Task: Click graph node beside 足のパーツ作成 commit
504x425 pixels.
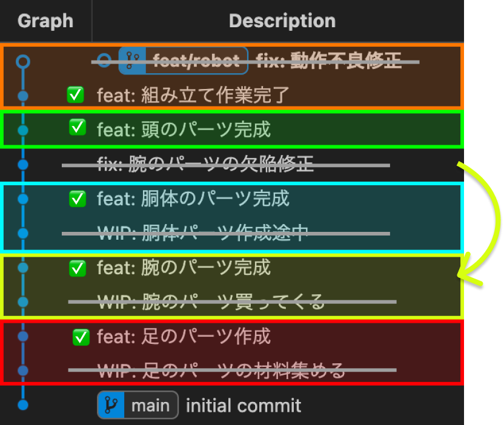Action: [23, 336]
